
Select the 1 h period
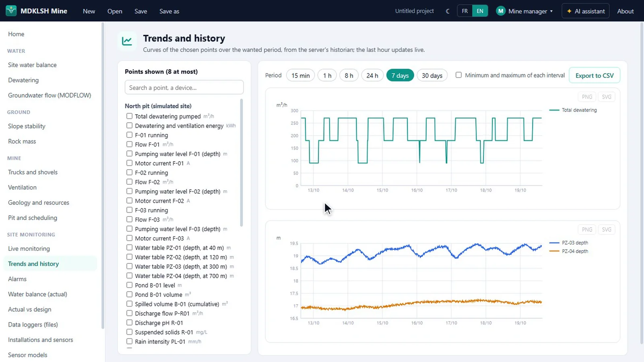coord(327,75)
